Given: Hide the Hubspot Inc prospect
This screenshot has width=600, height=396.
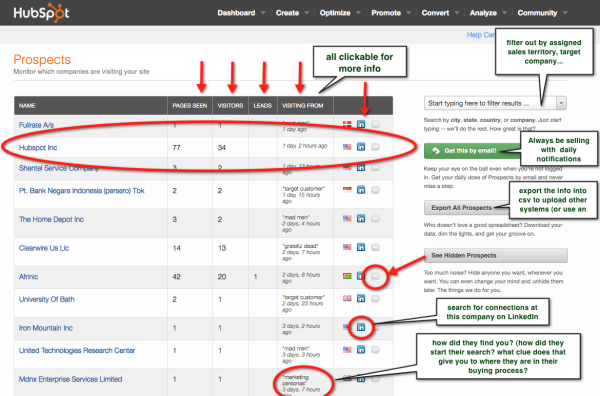Looking at the screenshot, I should [x=375, y=147].
